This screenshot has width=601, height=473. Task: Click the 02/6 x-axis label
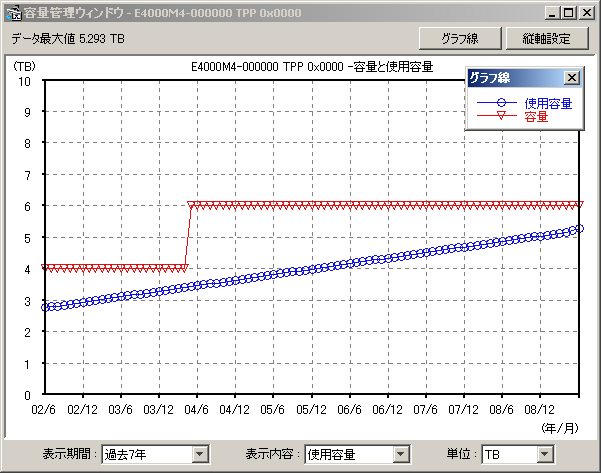[x=43, y=409]
